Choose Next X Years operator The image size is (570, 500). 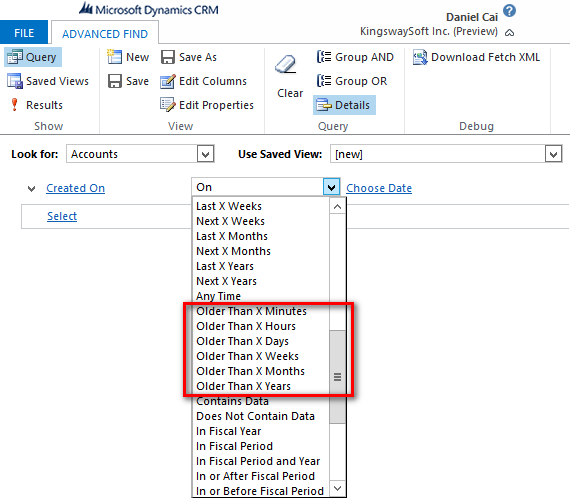coord(261,281)
